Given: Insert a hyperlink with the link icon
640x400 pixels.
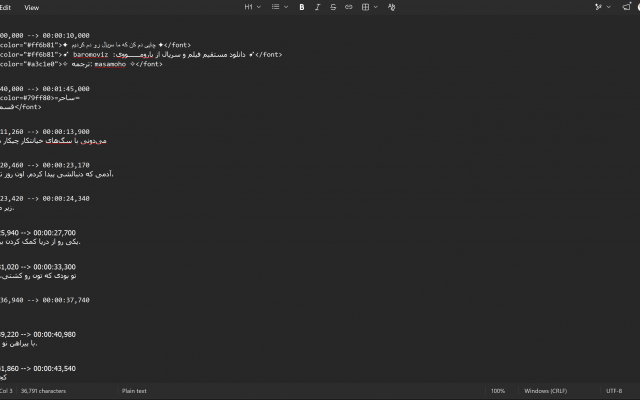Looking at the screenshot, I should [x=349, y=7].
